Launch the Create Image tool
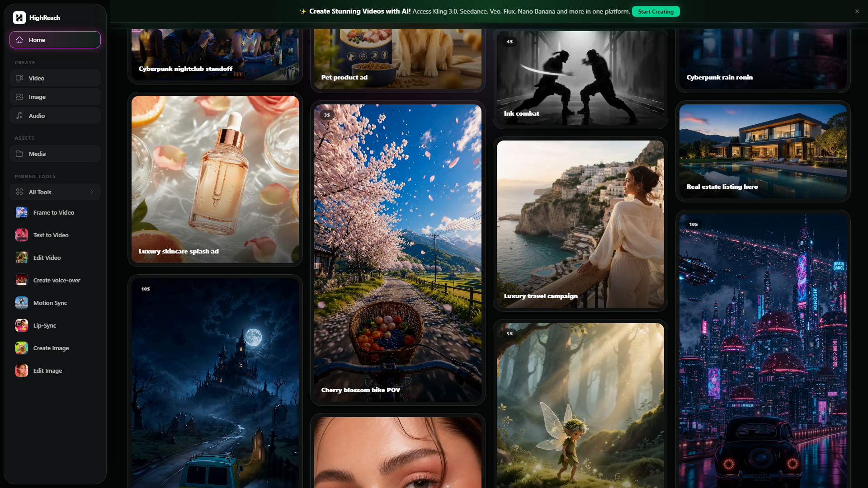This screenshot has height=488, width=868. click(55, 348)
